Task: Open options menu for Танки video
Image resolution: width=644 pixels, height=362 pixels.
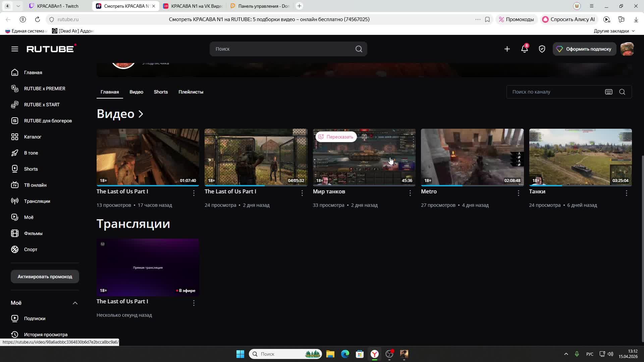Action: click(x=626, y=193)
